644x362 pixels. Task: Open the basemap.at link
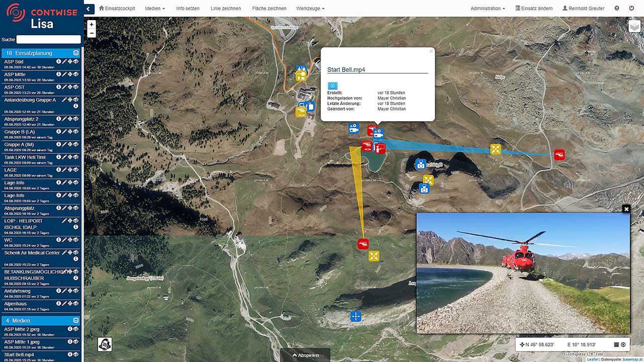[632, 359]
